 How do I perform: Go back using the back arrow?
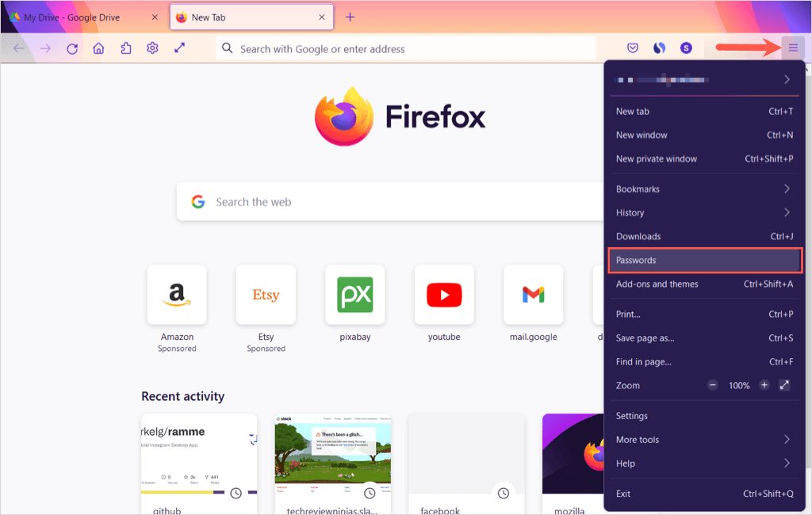point(17,48)
